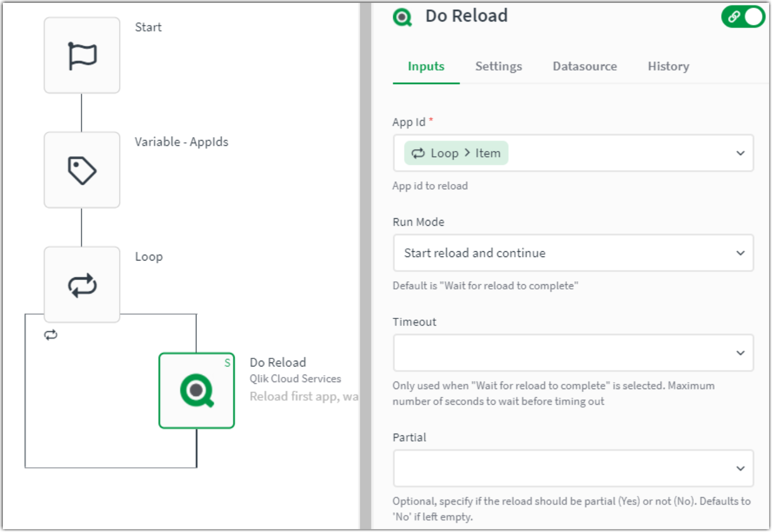Click the Timeout field label
The width and height of the screenshot is (772, 532).
pos(415,322)
